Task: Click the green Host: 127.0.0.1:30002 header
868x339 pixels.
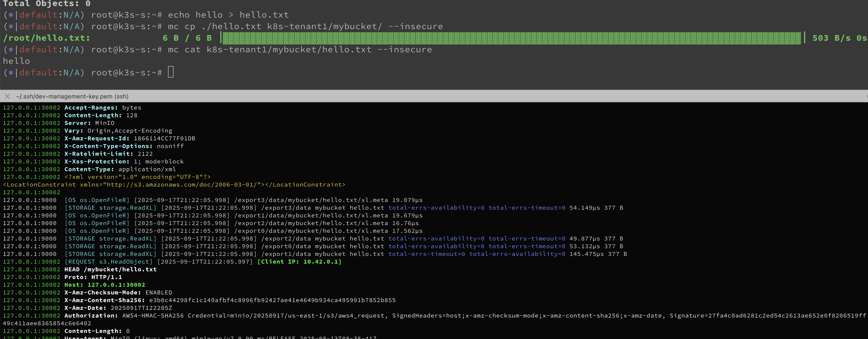Action: (x=104, y=285)
